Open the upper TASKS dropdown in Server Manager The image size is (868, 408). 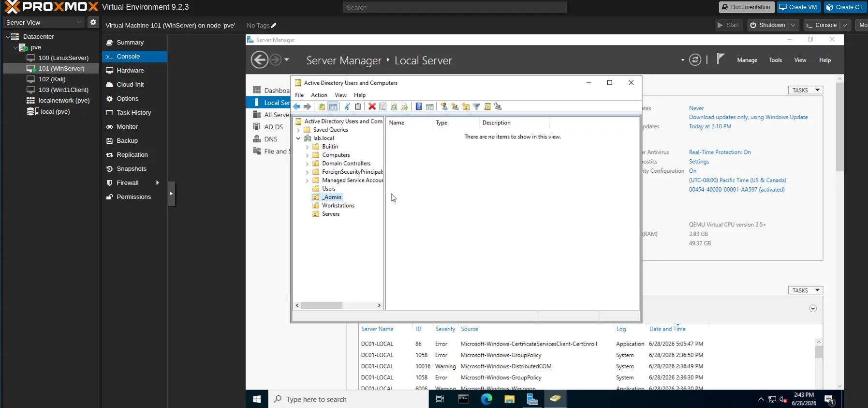click(806, 90)
